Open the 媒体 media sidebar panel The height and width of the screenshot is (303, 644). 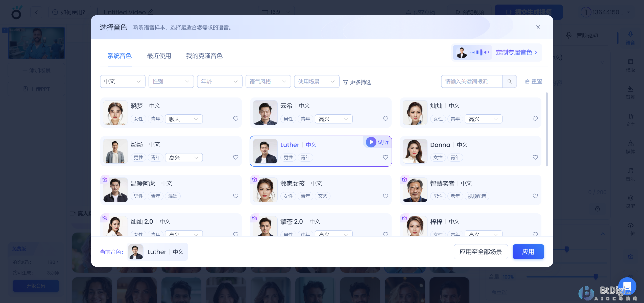click(x=630, y=147)
